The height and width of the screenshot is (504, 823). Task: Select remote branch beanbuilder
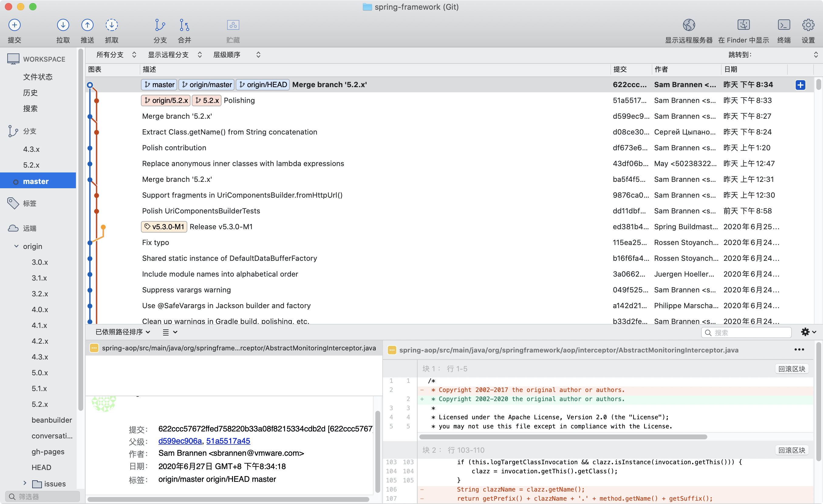[x=52, y=420]
